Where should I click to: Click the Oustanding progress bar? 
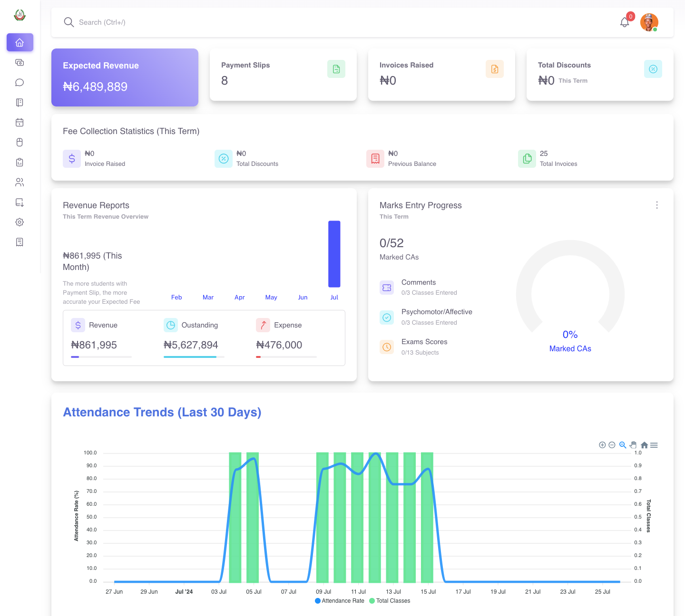point(194,357)
